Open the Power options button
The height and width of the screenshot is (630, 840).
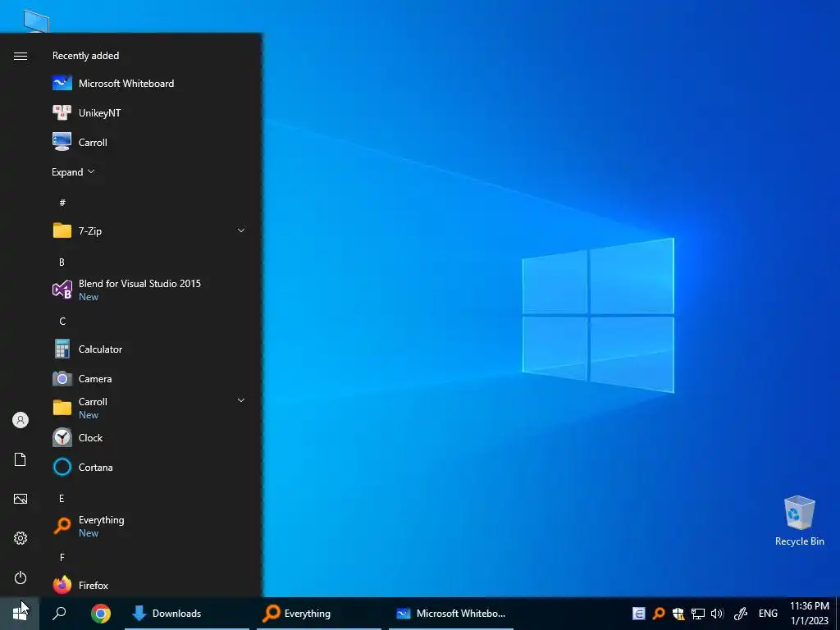[21, 577]
